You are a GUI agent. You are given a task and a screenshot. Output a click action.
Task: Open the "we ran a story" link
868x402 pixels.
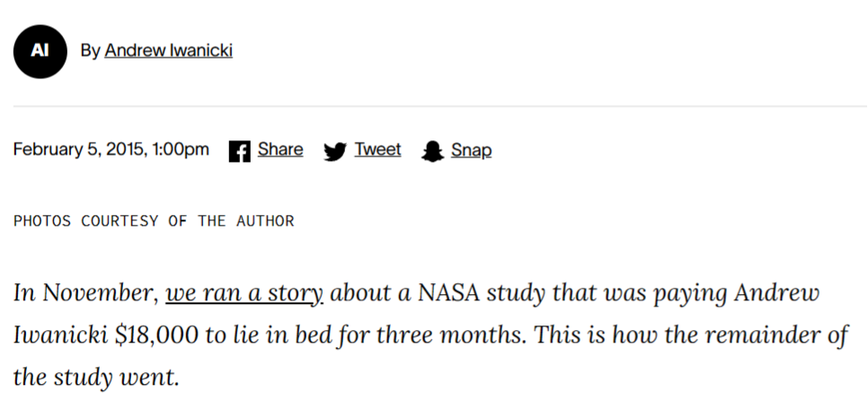point(244,293)
